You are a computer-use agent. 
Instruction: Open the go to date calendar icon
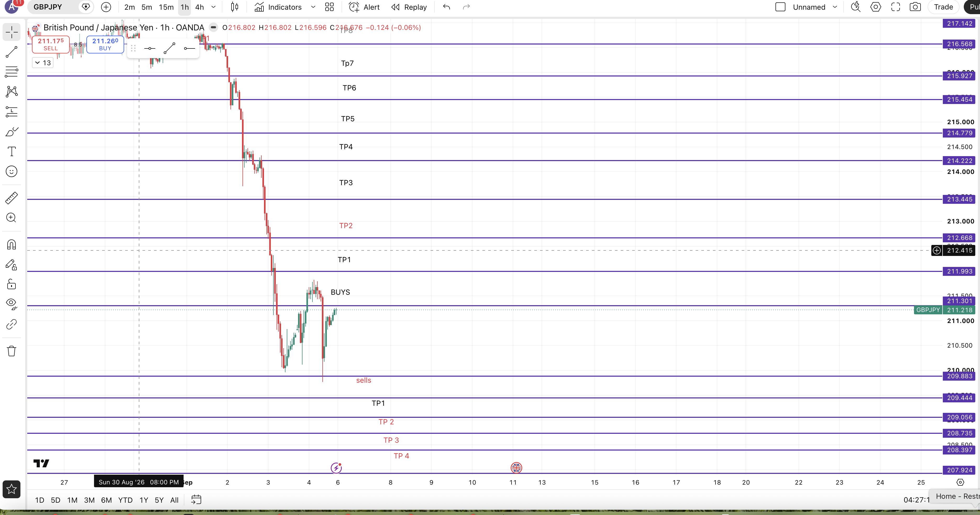[x=196, y=499]
